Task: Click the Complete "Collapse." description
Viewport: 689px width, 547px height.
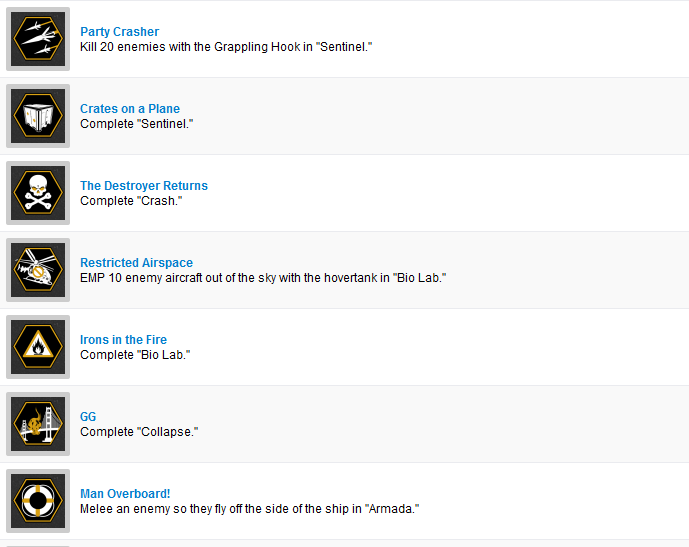Action: coord(139,432)
